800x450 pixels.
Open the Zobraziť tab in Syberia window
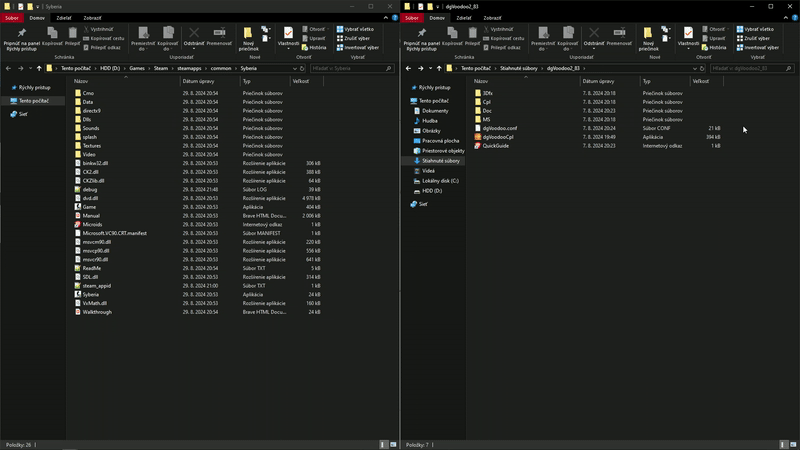tap(92, 18)
